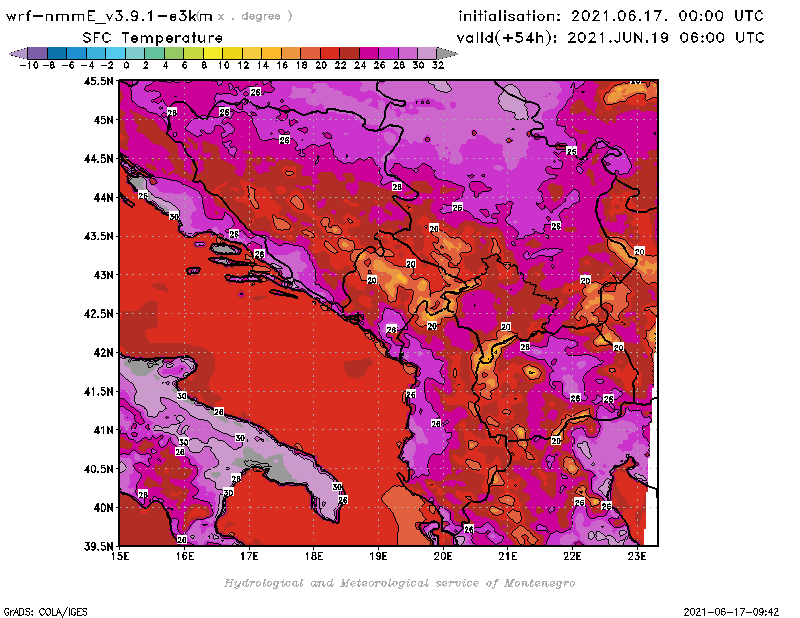The image size is (800, 618).
Task: Click the "40.5N" latitude label
Action: coord(98,469)
